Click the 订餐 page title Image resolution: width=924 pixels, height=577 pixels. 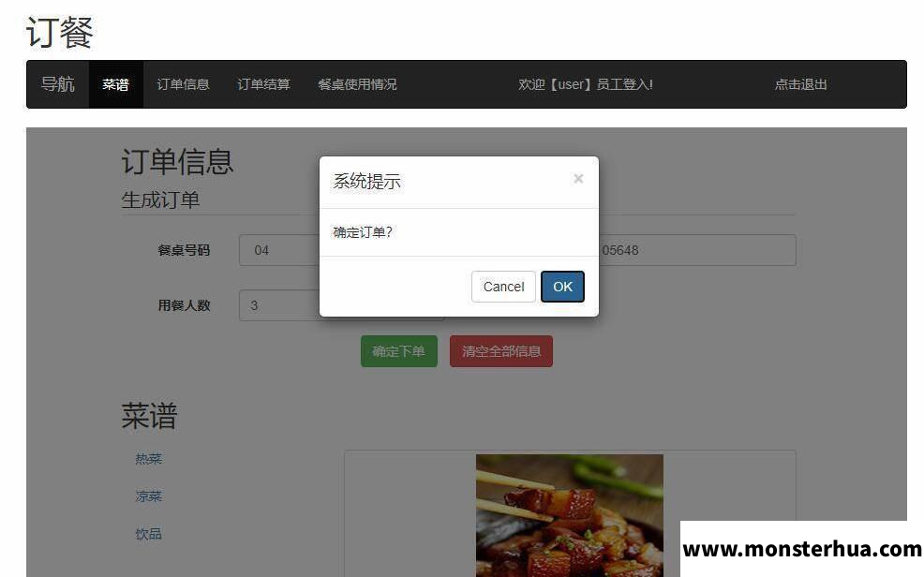point(60,32)
